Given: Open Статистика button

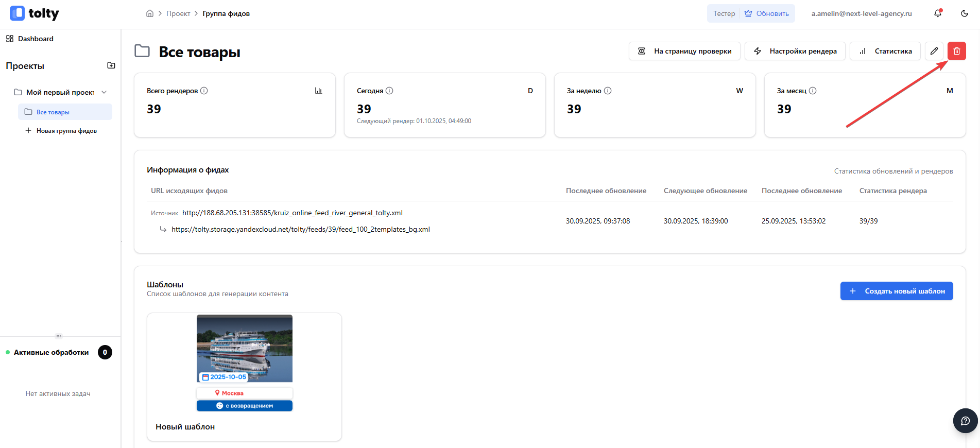Looking at the screenshot, I should (x=885, y=51).
